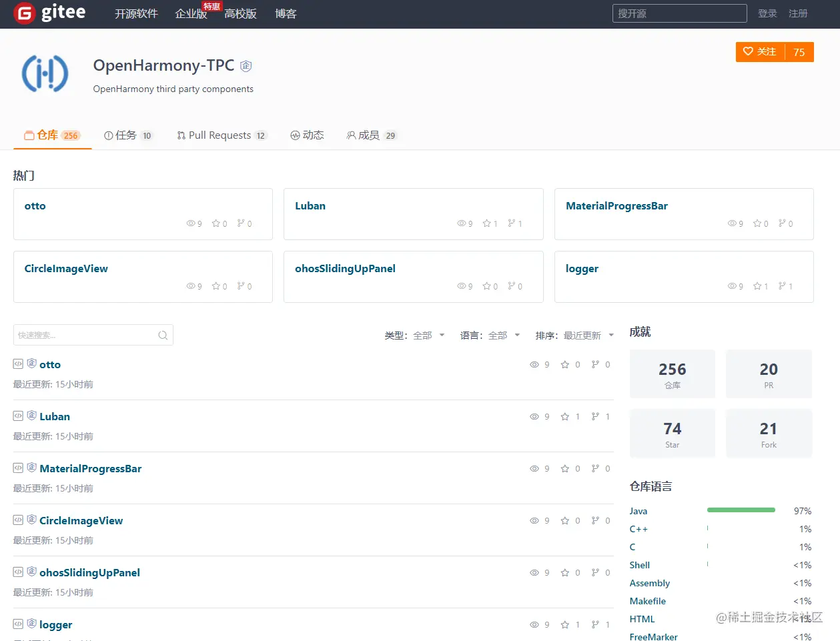
Task: Click the Java language progress bar
Action: [741, 510]
